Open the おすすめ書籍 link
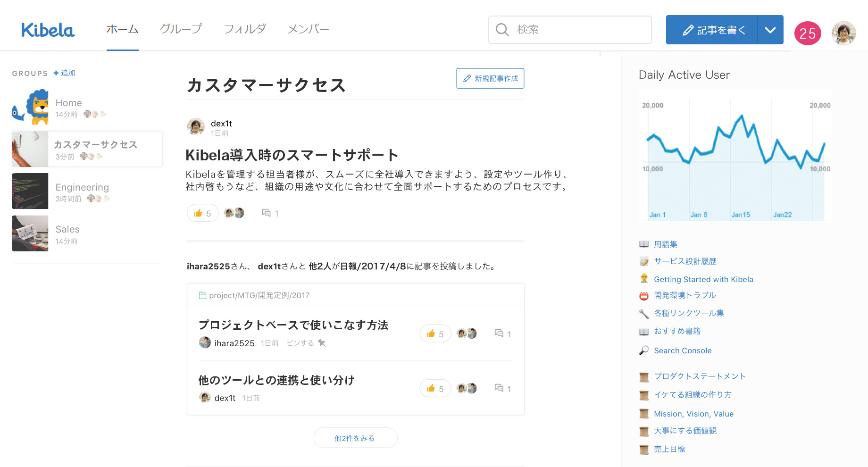This screenshot has width=868, height=467. pyautogui.click(x=677, y=331)
